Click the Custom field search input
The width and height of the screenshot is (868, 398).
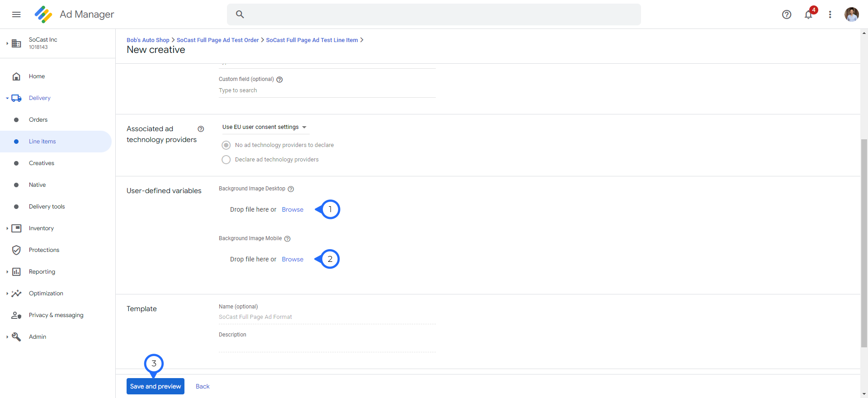point(327,90)
